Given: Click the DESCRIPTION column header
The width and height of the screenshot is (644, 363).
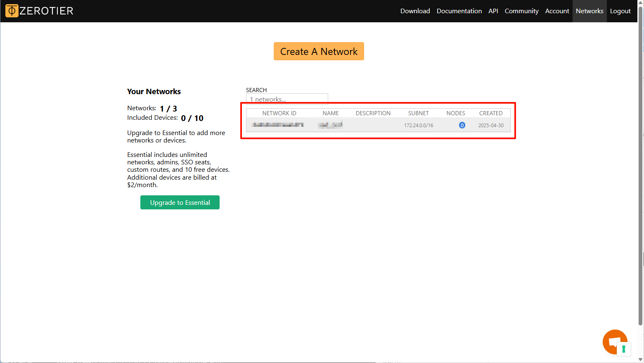Looking at the screenshot, I should (x=373, y=113).
